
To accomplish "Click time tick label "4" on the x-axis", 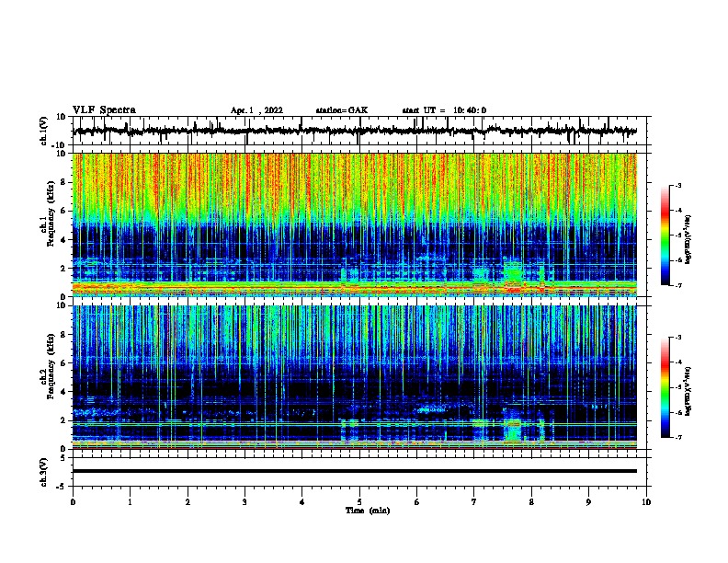I will pyautogui.click(x=302, y=501).
